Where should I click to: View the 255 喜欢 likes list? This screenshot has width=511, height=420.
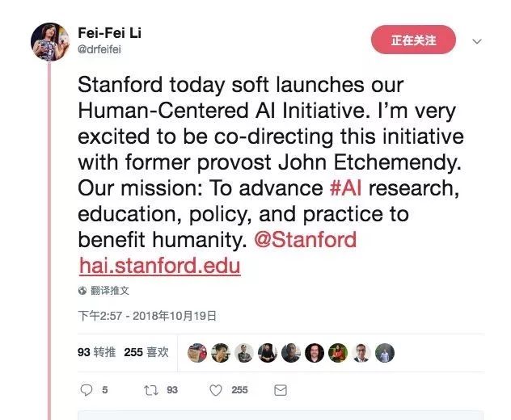click(x=146, y=352)
